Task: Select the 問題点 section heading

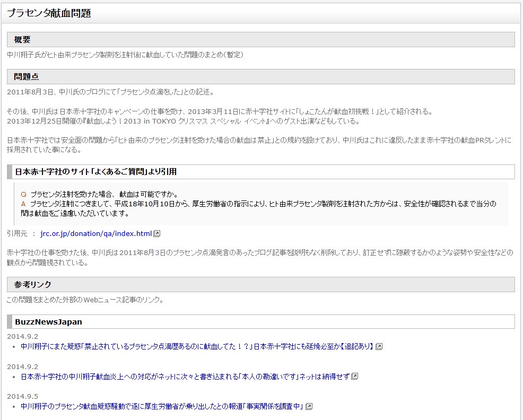Action: pyautogui.click(x=26, y=77)
